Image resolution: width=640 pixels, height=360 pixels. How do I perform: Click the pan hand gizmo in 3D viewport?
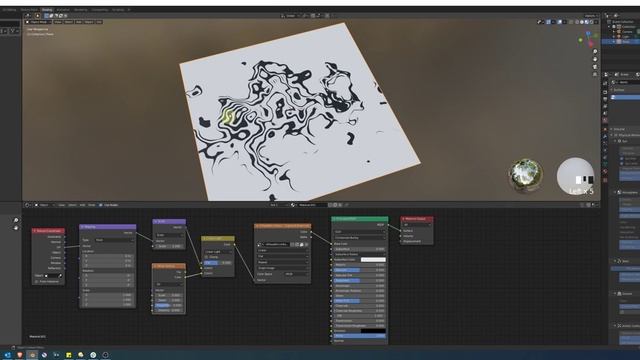click(x=595, y=59)
